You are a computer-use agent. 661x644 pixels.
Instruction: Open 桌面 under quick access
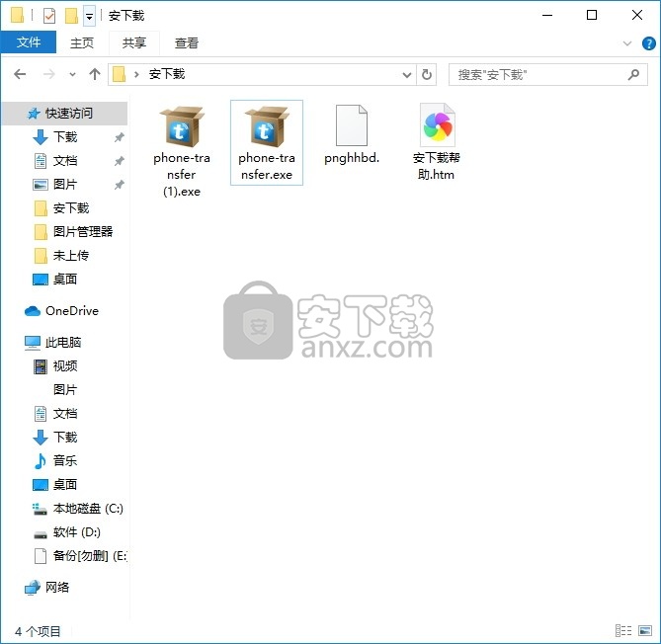coord(64,279)
